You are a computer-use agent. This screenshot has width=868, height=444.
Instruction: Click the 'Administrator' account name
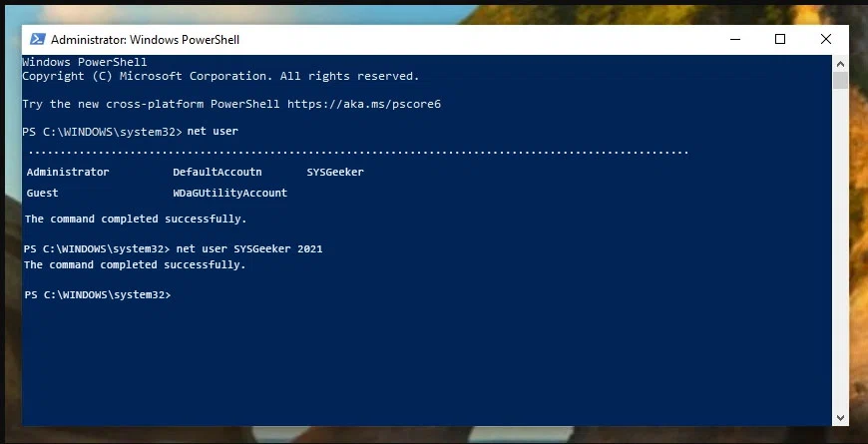click(x=68, y=173)
